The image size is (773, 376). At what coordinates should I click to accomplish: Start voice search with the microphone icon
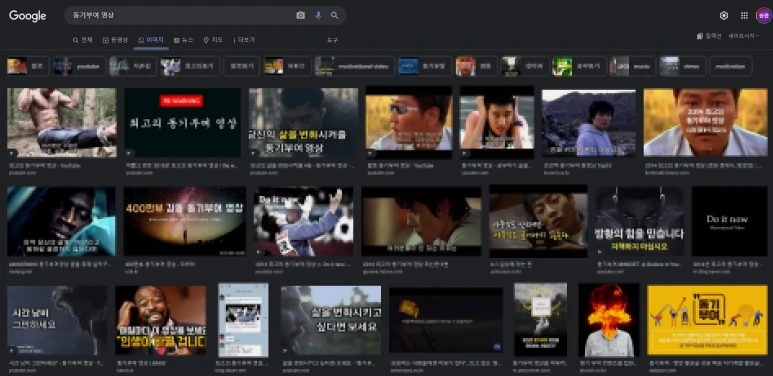pos(318,15)
